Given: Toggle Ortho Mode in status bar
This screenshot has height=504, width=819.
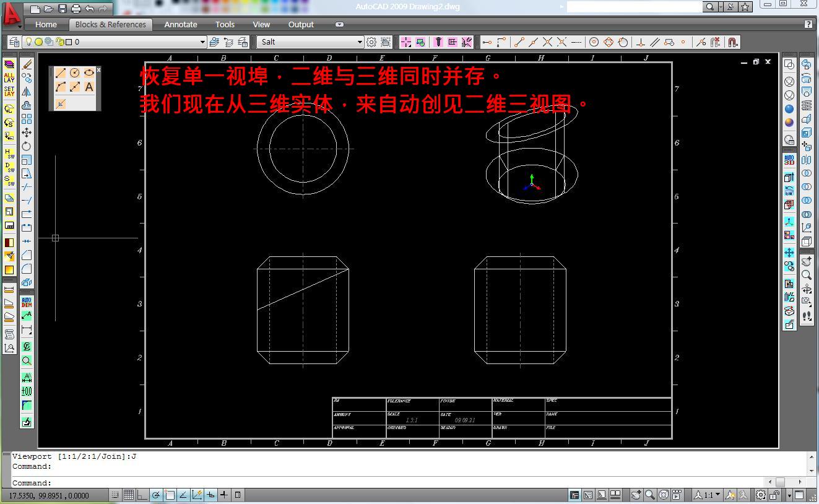Looking at the screenshot, I should point(142,495).
